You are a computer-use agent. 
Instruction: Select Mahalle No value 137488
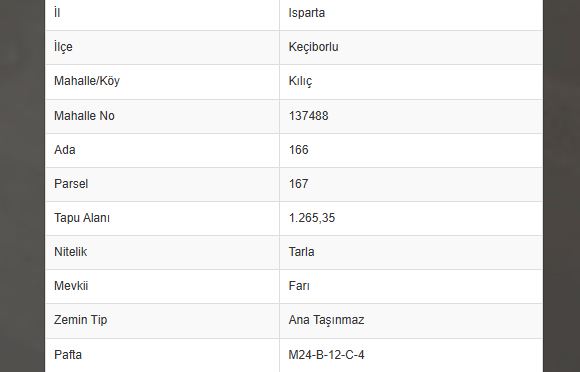click(x=308, y=116)
